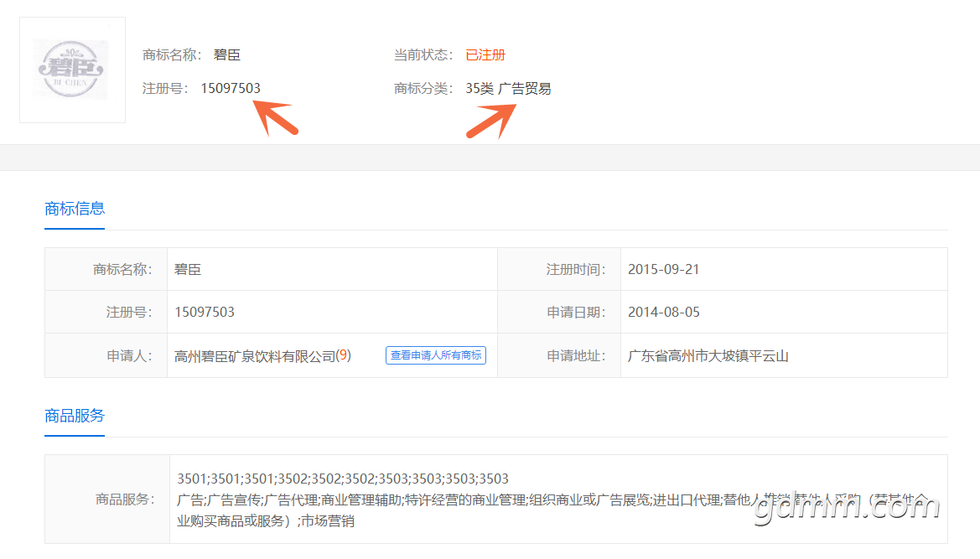
Task: Open the 碧臣 trademark logo thumbnail
Action: coord(72,70)
